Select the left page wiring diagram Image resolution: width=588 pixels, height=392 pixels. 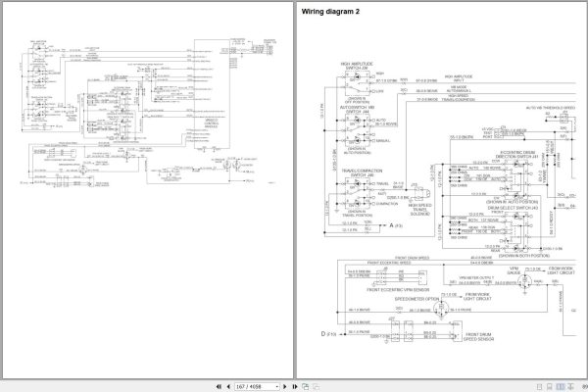[149, 112]
